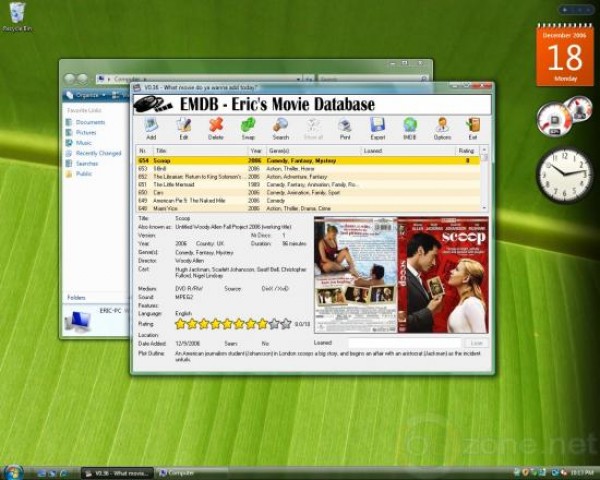The height and width of the screenshot is (480, 600).
Task: Click the Scoop back cover thumbnail
Action: (x=355, y=275)
